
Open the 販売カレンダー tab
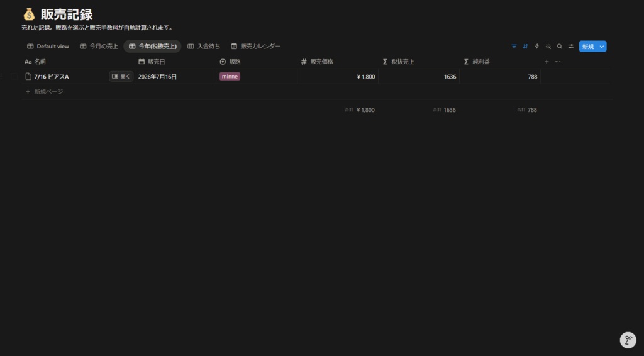point(255,47)
